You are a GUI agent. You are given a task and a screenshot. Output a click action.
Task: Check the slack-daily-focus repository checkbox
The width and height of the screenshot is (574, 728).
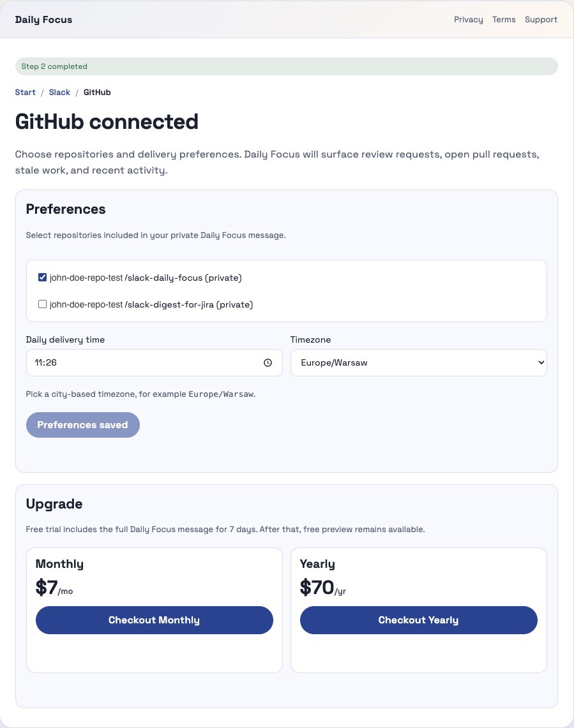point(42,277)
